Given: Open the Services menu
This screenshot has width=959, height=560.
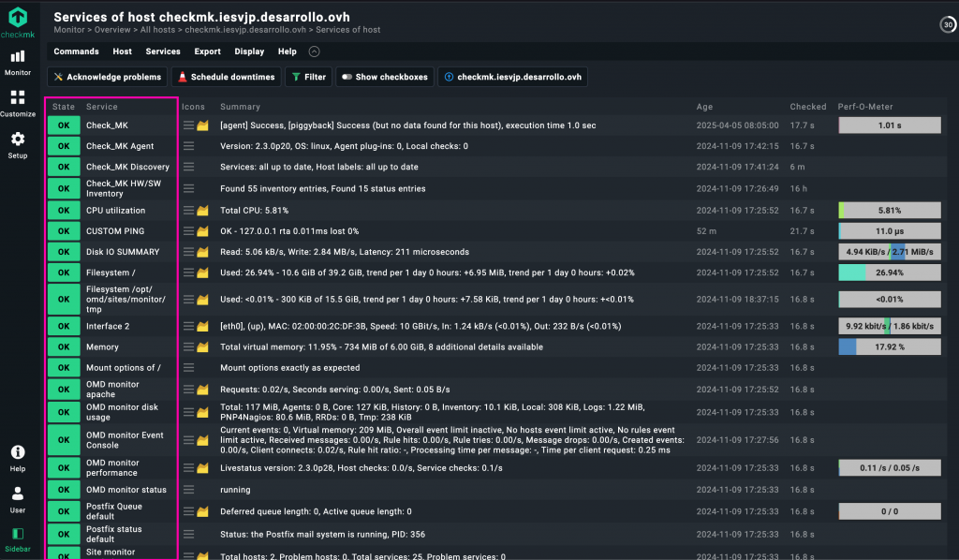Looking at the screenshot, I should click(163, 52).
